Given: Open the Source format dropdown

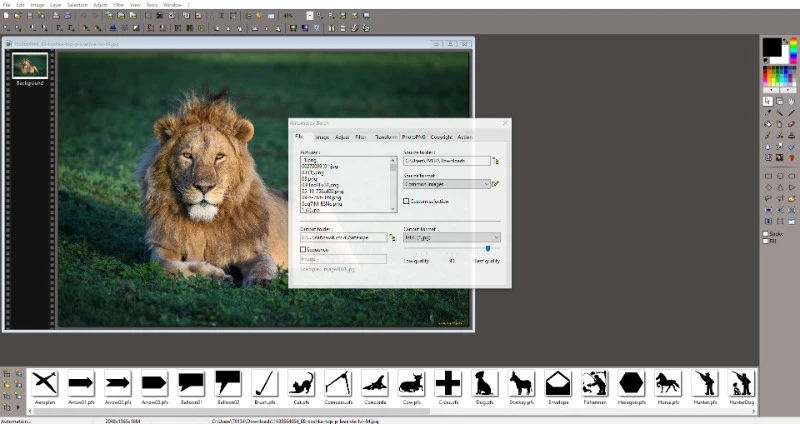Looking at the screenshot, I should click(x=486, y=184).
